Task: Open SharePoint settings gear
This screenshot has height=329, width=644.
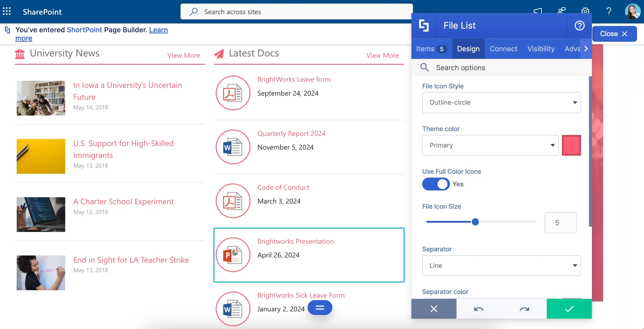Action: [x=585, y=12]
